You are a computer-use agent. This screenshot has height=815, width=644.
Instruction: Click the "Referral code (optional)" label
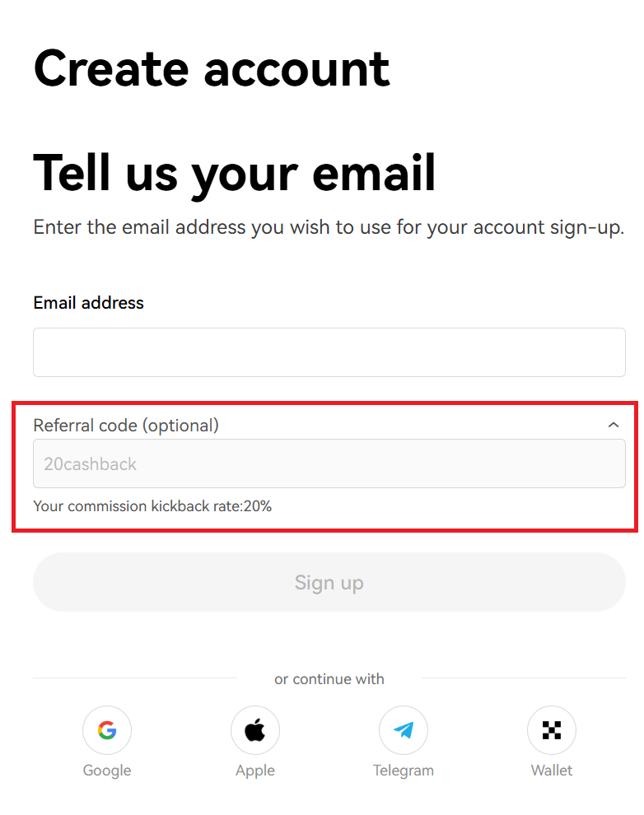[126, 426]
